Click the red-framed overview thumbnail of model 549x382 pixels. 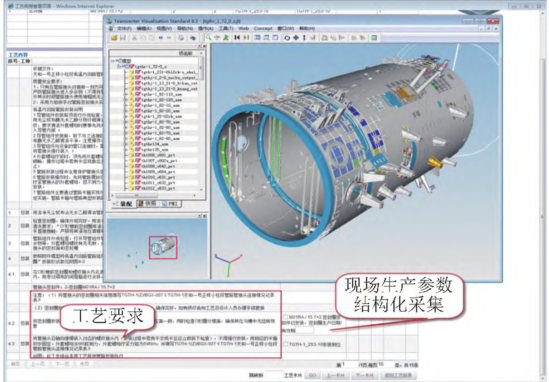coord(163,248)
